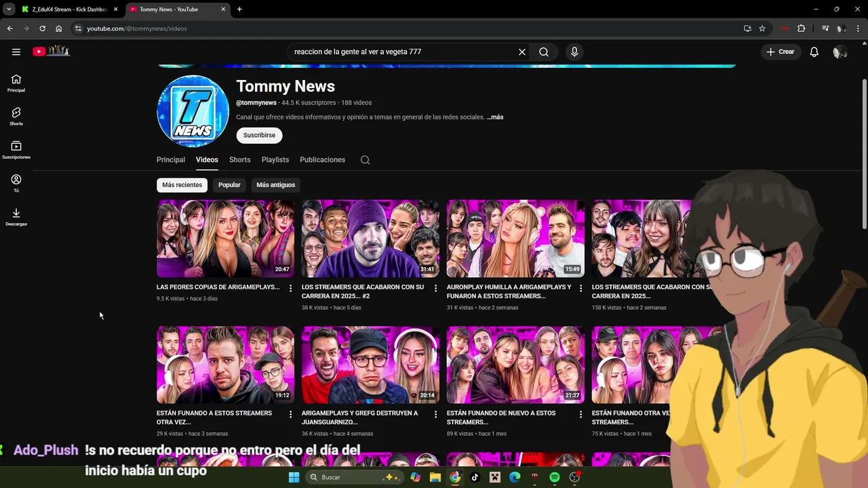The width and height of the screenshot is (868, 488).
Task: Switch to the Shorts channel tab
Action: (x=240, y=160)
